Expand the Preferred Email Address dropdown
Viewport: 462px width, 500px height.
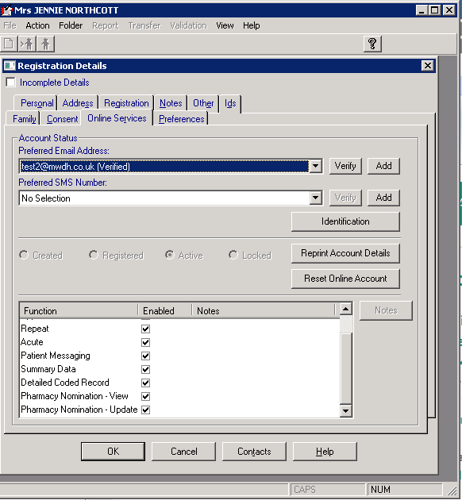(x=315, y=166)
